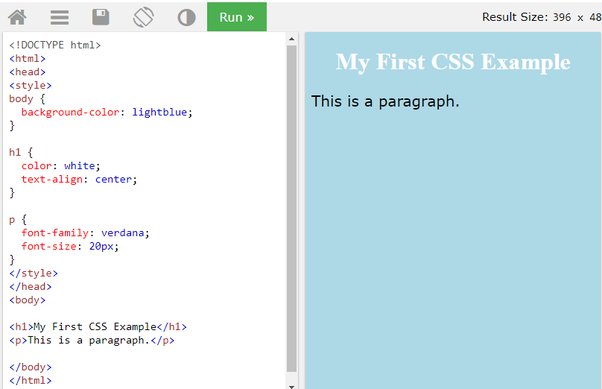Click the rendered paragraph text in result
This screenshot has width=602, height=389.
(385, 102)
